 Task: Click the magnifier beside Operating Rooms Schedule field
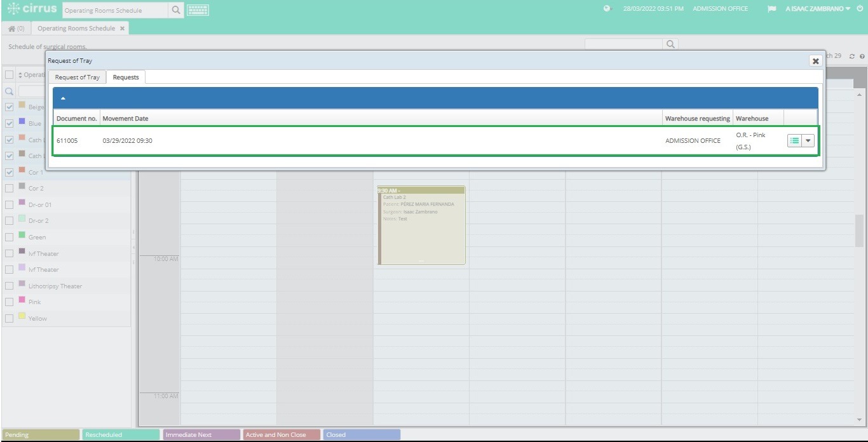(176, 10)
